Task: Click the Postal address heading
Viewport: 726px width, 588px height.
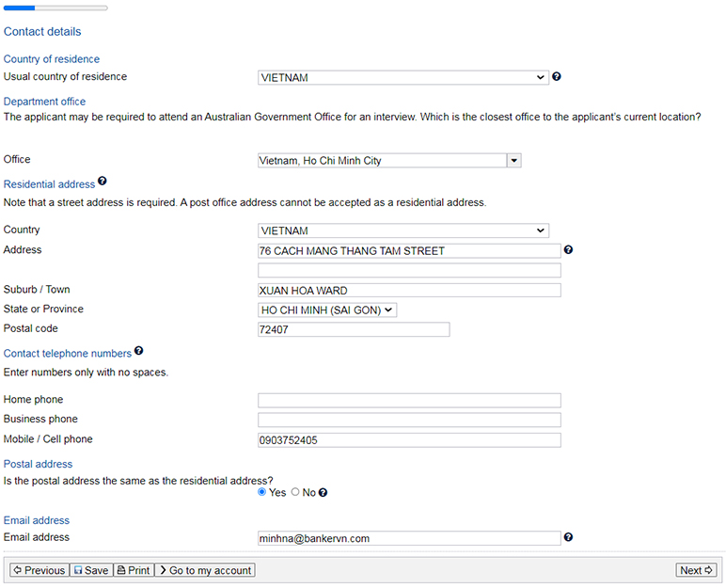Action: pos(38,464)
